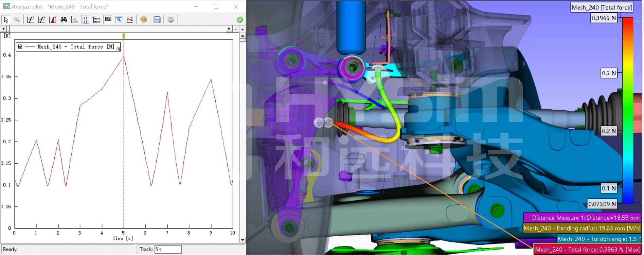Click the 0.1 N scale label

point(609,188)
